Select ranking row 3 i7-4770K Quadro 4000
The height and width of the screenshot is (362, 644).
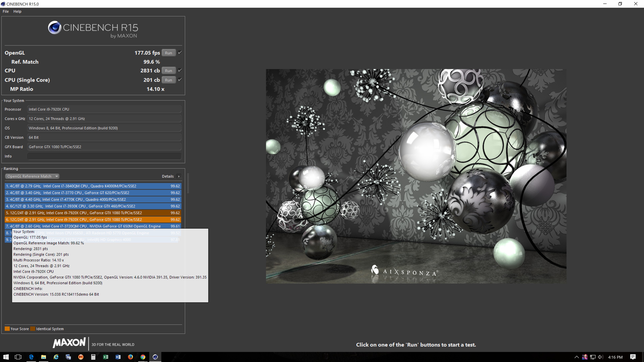(93, 199)
